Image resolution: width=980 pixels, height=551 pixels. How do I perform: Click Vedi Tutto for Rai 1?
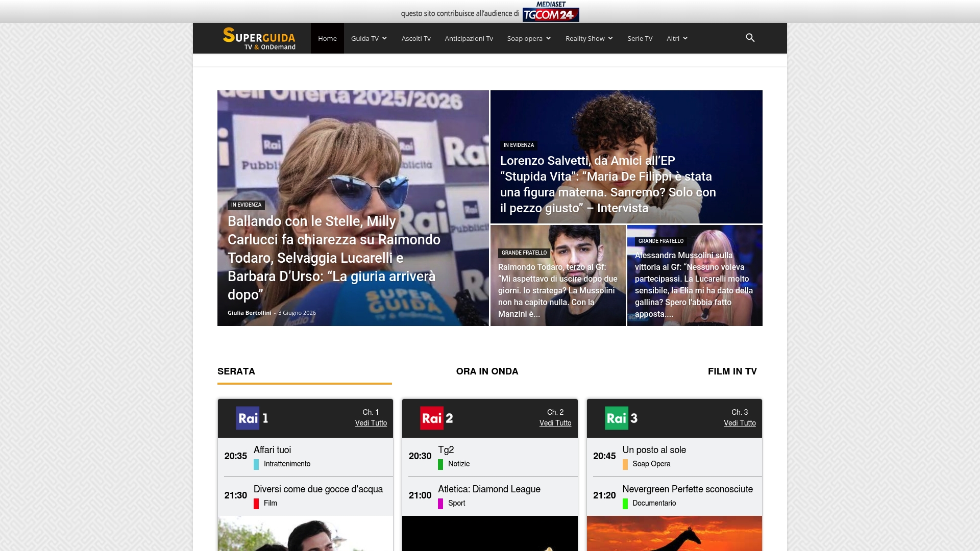pyautogui.click(x=371, y=423)
